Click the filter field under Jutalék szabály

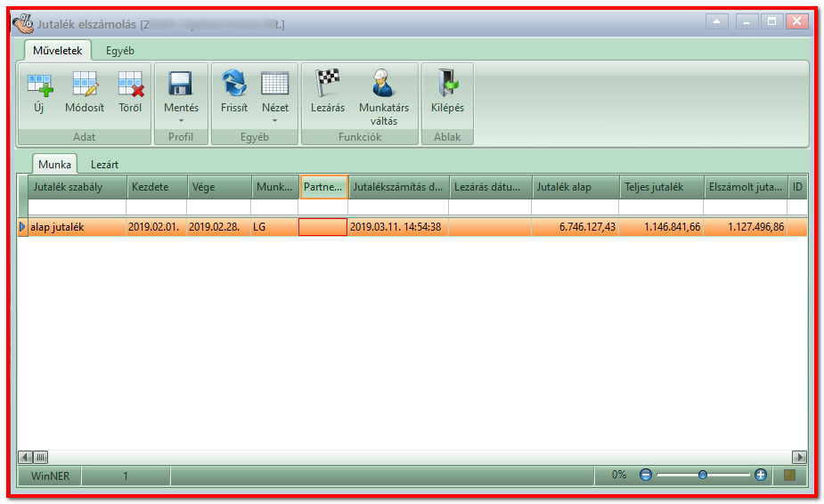click(77, 207)
